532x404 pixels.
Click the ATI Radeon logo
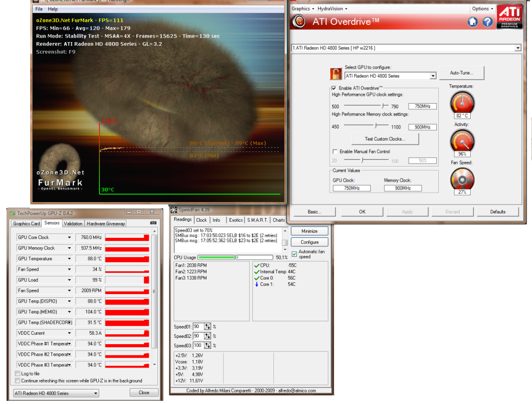pos(509,17)
